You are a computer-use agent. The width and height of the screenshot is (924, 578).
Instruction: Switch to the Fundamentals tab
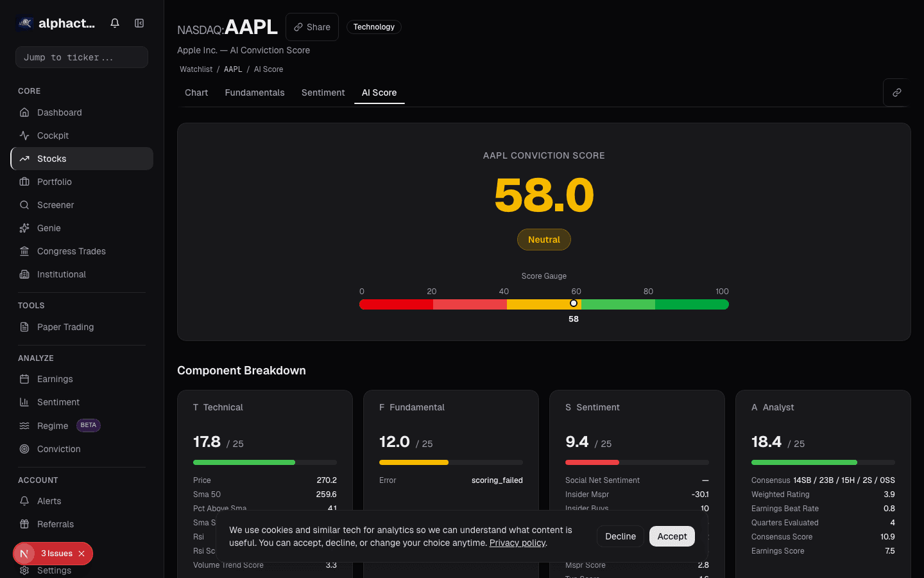[255, 92]
